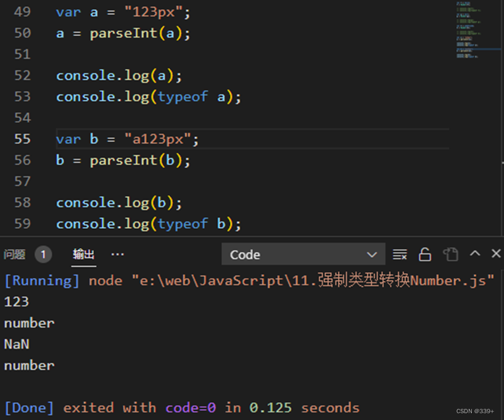Image resolution: width=504 pixels, height=420 pixels.
Task: Click the chevron on the Code channel selector
Action: (372, 254)
